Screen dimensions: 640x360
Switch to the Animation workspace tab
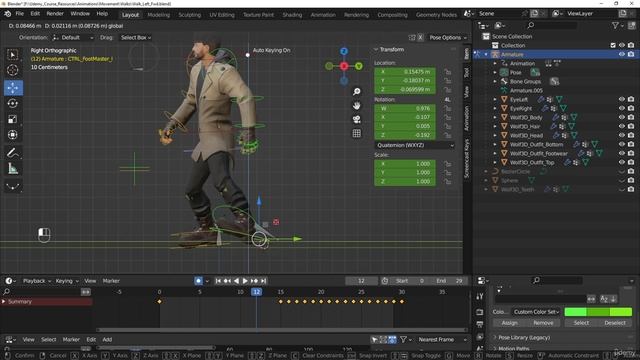[323, 15]
